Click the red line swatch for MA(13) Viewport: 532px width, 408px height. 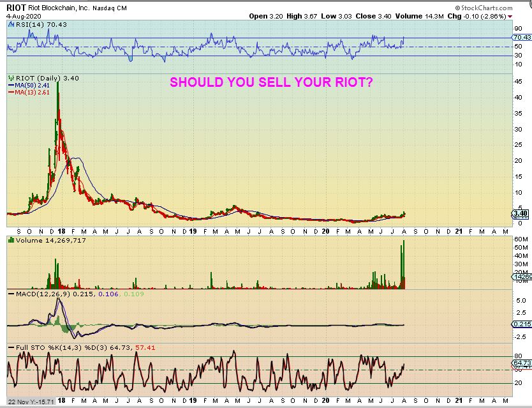coord(11,93)
